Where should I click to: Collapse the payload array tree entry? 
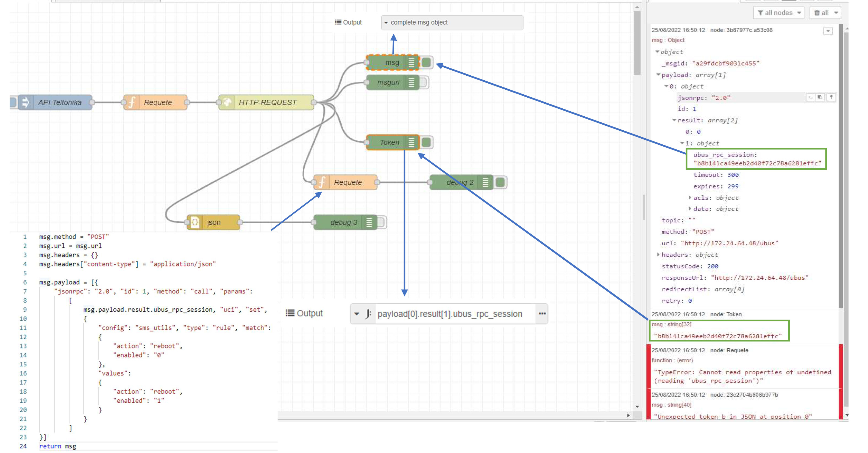(x=658, y=75)
